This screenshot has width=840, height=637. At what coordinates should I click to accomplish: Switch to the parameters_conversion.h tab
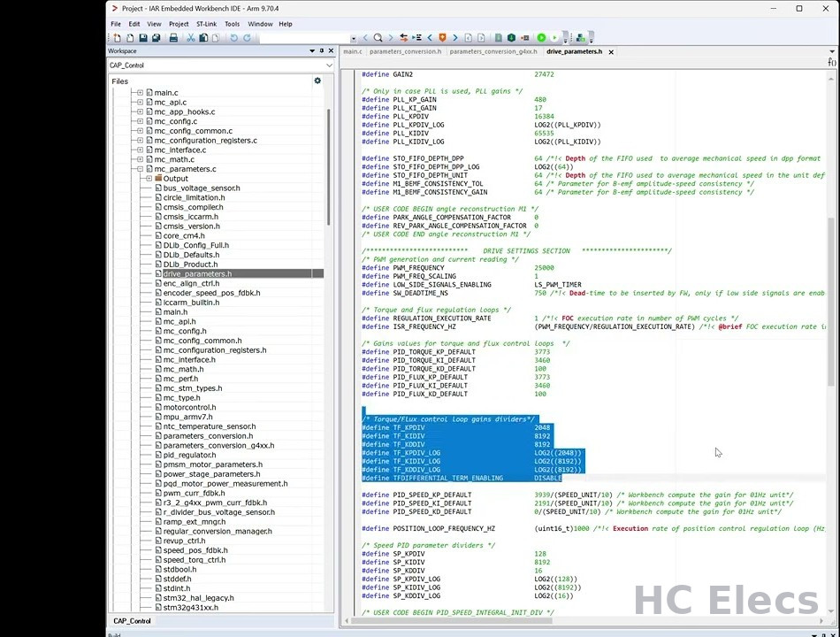tap(405, 51)
